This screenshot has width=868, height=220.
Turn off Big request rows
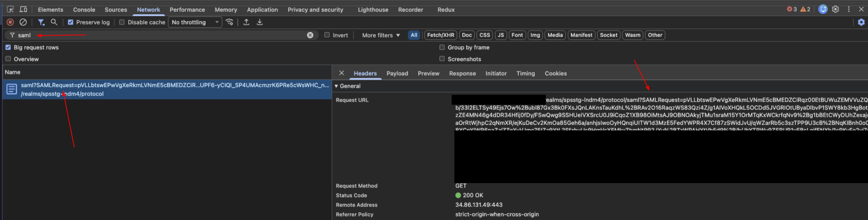pyautogui.click(x=8, y=48)
